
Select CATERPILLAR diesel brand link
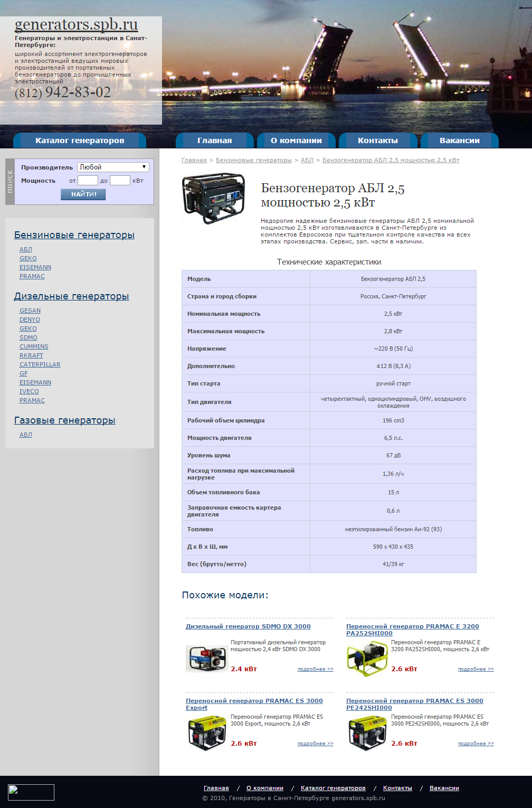[40, 364]
